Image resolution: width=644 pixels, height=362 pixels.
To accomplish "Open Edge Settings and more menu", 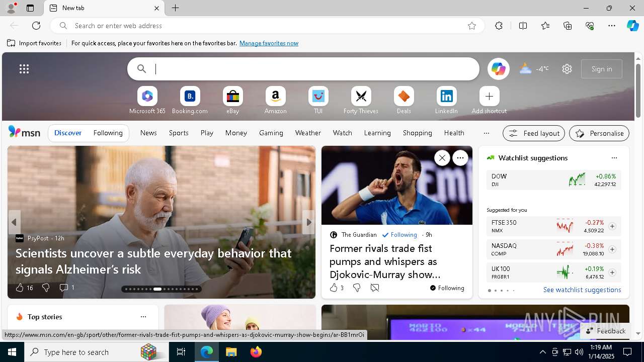I will click(612, 26).
